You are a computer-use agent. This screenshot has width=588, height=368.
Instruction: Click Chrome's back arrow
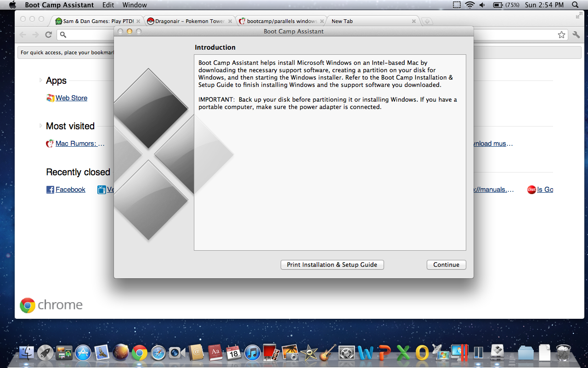pyautogui.click(x=23, y=34)
